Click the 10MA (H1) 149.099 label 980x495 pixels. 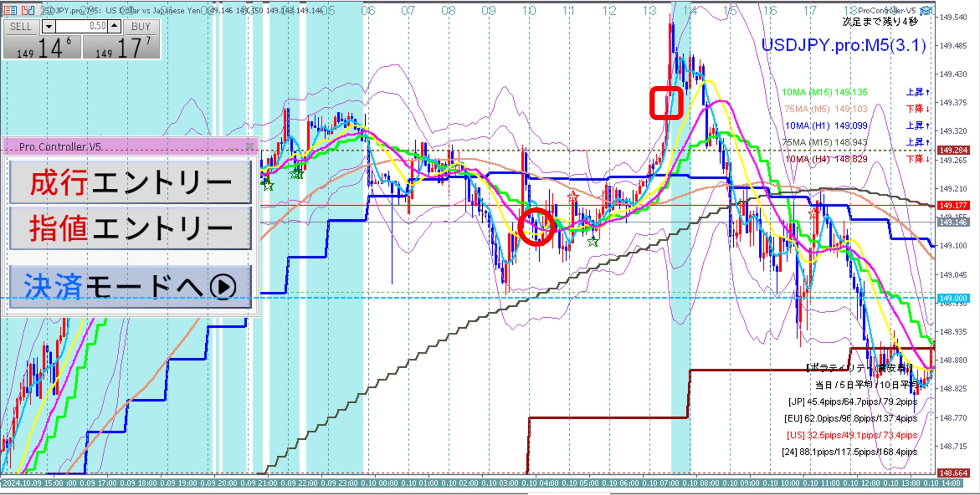(x=826, y=126)
